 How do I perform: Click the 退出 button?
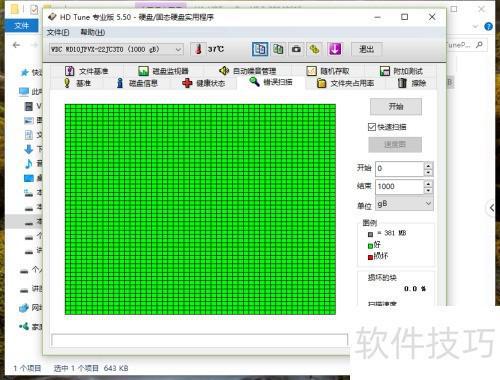367,49
